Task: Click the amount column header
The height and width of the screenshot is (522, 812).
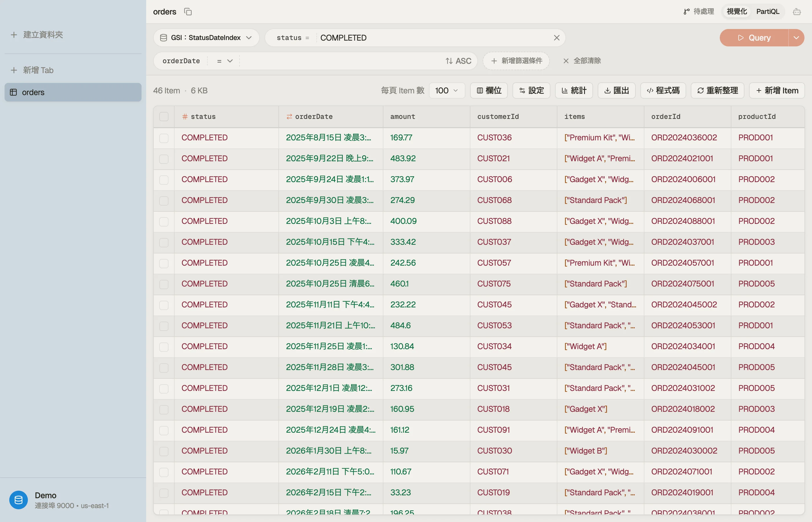Action: [x=426, y=117]
